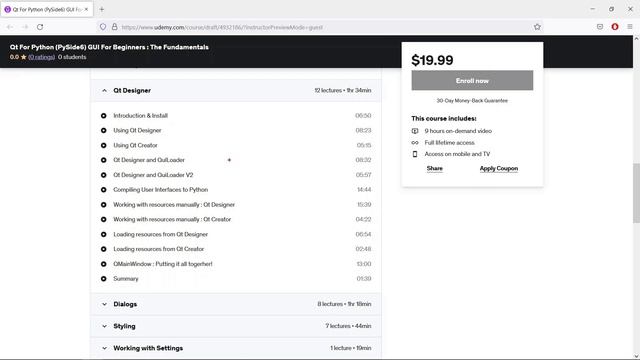This screenshot has width=640, height=360.
Task: Open the 0 ratings link
Action: pyautogui.click(x=42, y=57)
